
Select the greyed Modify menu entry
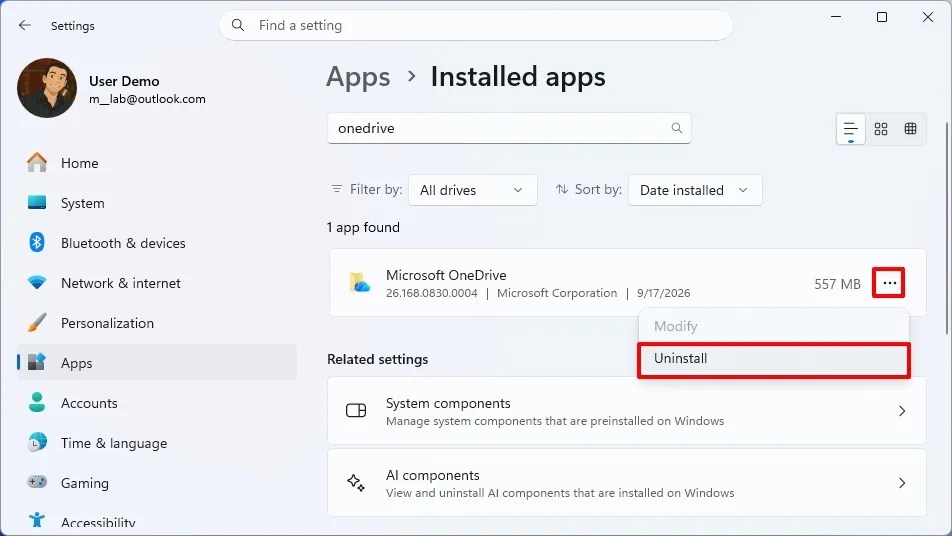click(x=774, y=327)
